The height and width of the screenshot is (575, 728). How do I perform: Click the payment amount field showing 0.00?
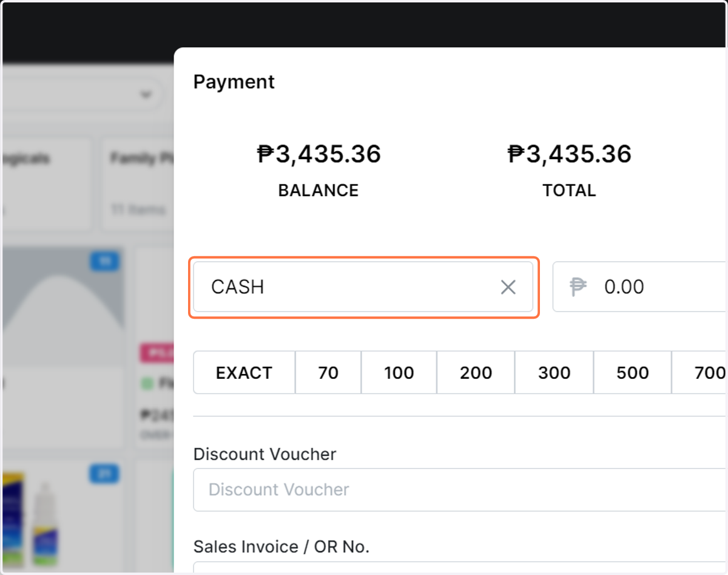(x=640, y=287)
